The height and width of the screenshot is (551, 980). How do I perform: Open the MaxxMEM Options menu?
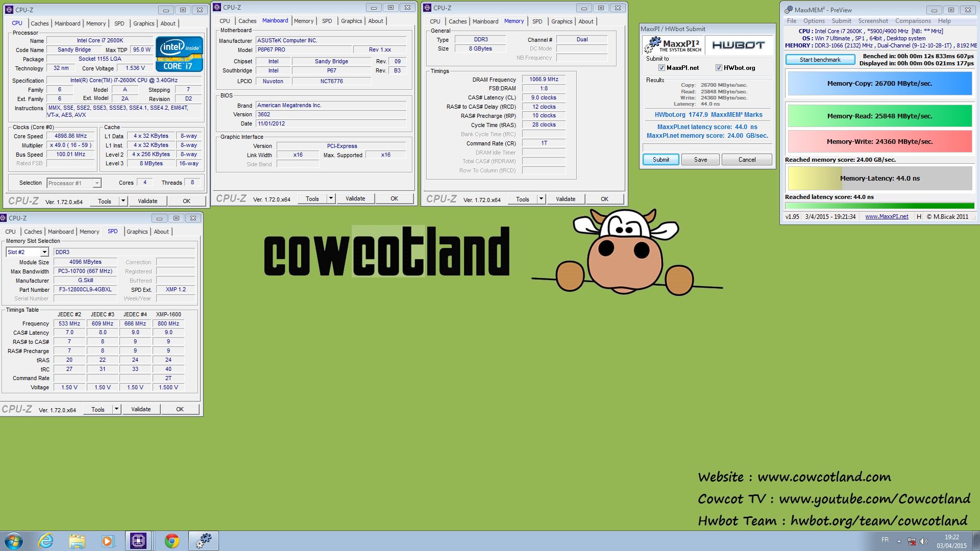pos(814,21)
